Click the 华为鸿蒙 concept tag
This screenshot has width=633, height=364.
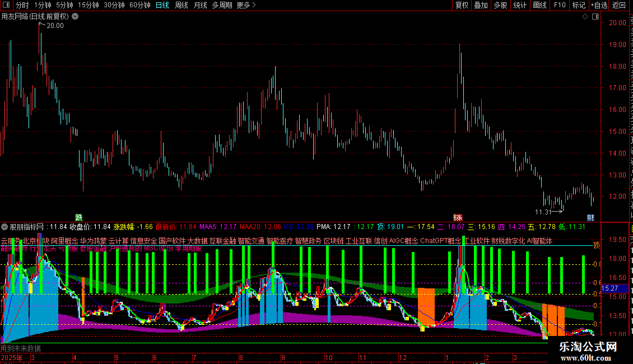pyautogui.click(x=93, y=241)
